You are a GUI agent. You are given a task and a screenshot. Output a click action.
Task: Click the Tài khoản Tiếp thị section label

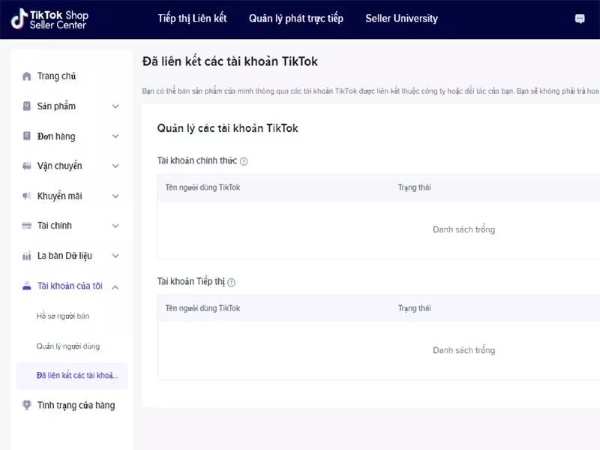click(191, 282)
